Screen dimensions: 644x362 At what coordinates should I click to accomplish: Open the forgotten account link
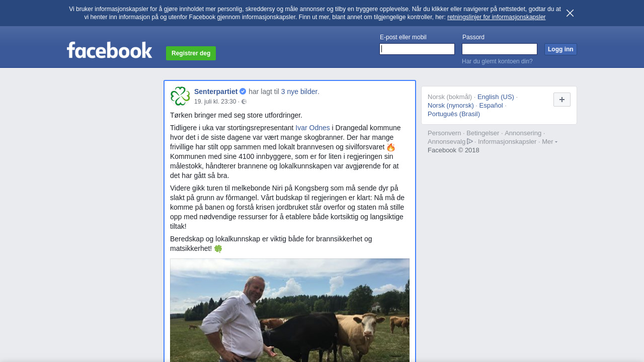coord(497,61)
